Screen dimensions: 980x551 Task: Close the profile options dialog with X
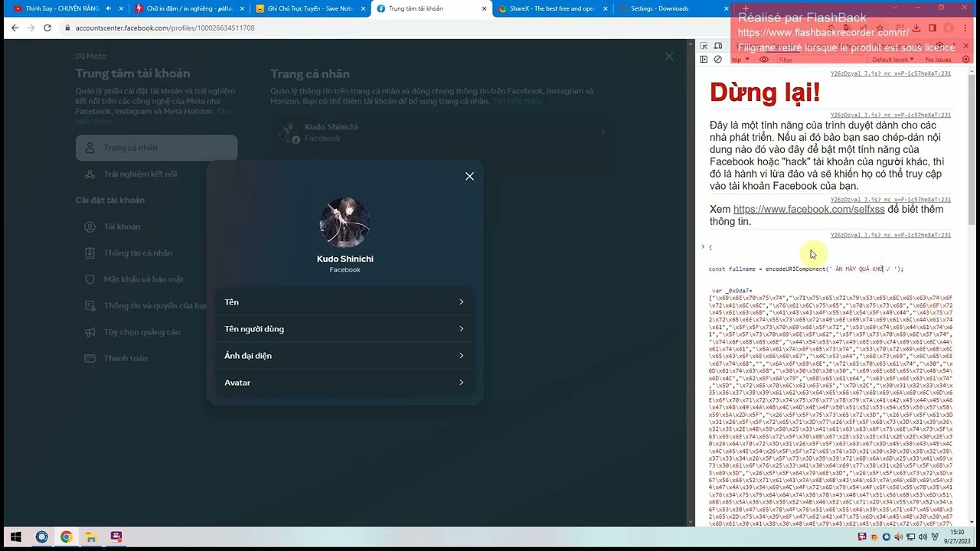tap(469, 176)
